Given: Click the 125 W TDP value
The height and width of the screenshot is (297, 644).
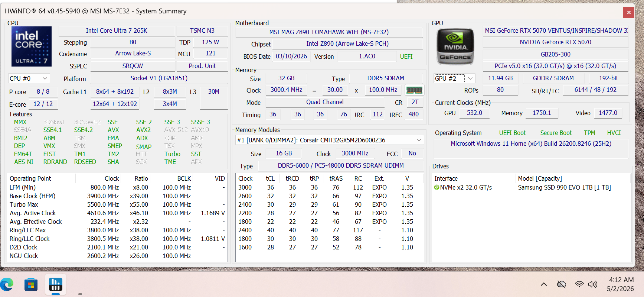Looking at the screenshot, I should pyautogui.click(x=210, y=42).
